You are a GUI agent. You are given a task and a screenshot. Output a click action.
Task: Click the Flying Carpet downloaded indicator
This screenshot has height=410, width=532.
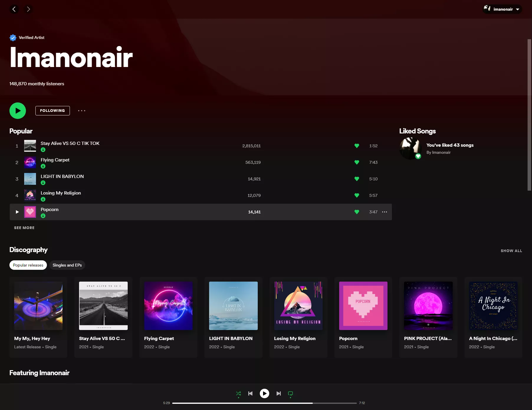tap(43, 166)
